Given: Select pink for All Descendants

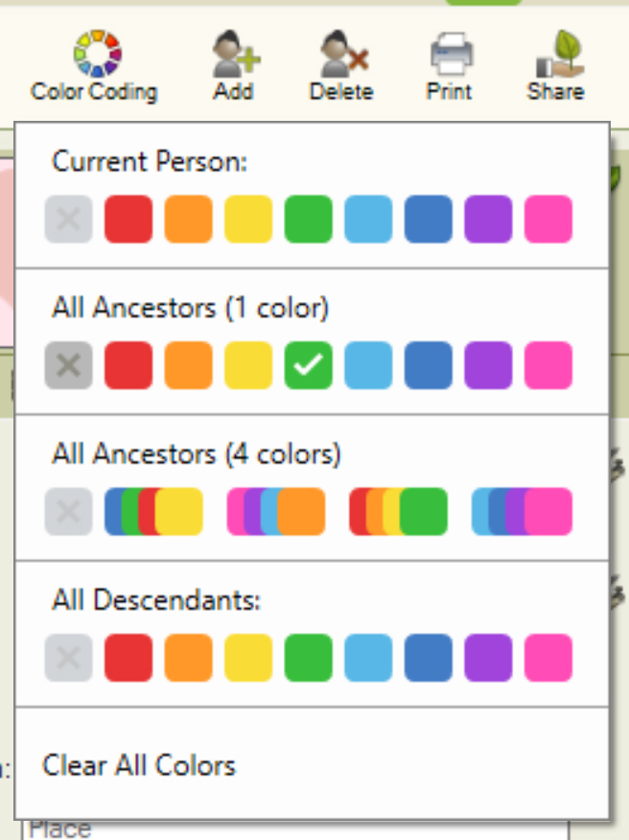Looking at the screenshot, I should click(547, 658).
